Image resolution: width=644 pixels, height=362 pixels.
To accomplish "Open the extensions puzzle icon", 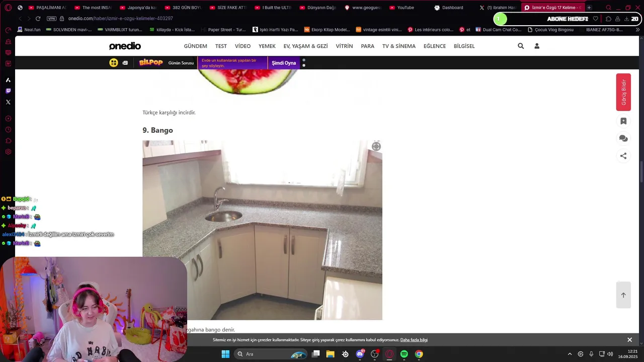I will point(608,19).
